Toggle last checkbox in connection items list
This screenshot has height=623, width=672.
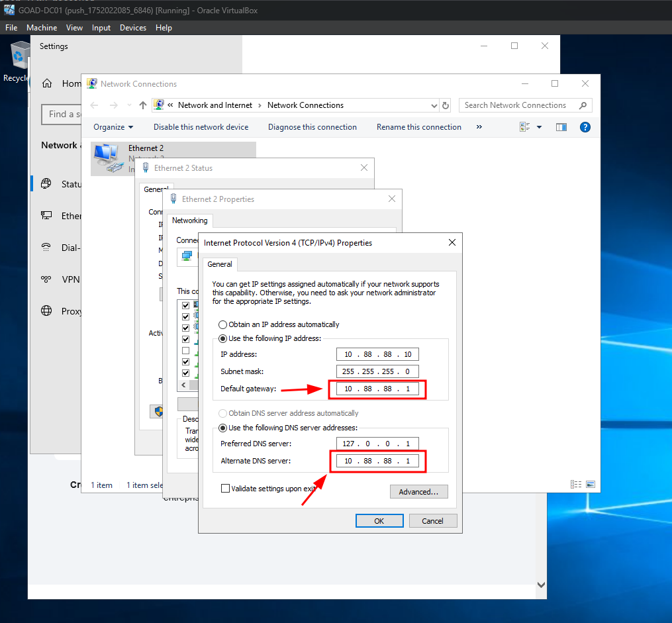coord(185,373)
